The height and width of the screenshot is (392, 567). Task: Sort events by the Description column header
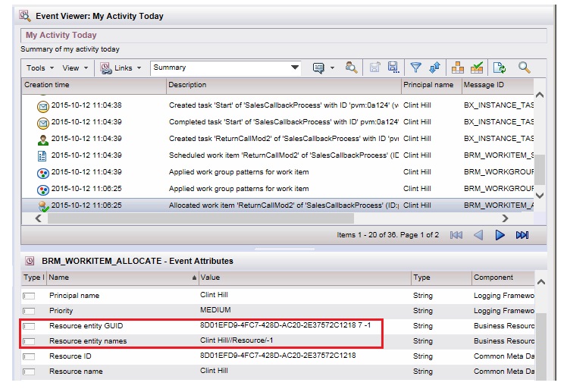coord(283,85)
